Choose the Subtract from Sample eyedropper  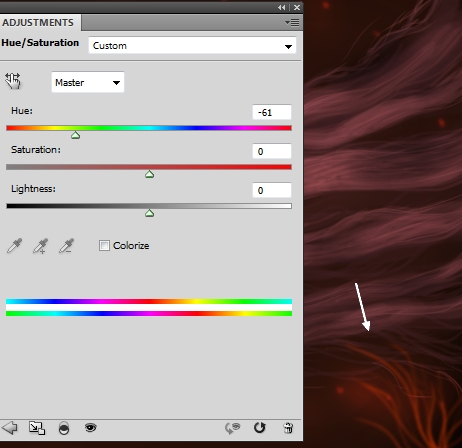pyautogui.click(x=66, y=246)
